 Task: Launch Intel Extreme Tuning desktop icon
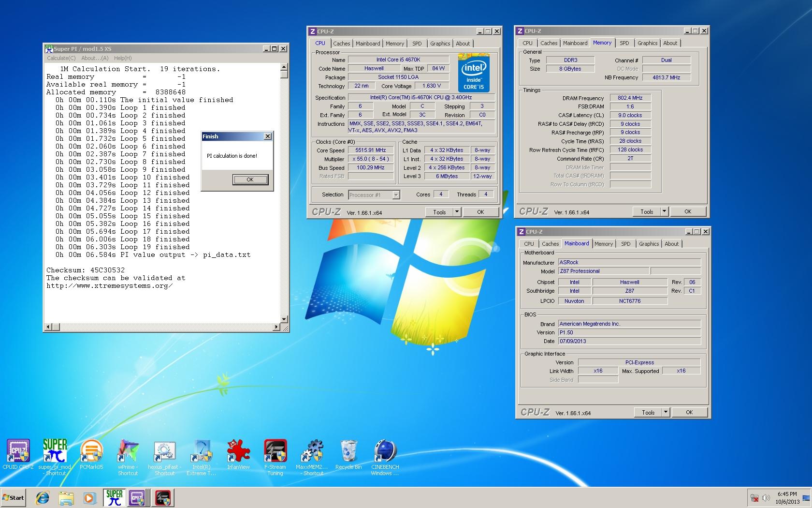click(x=202, y=457)
